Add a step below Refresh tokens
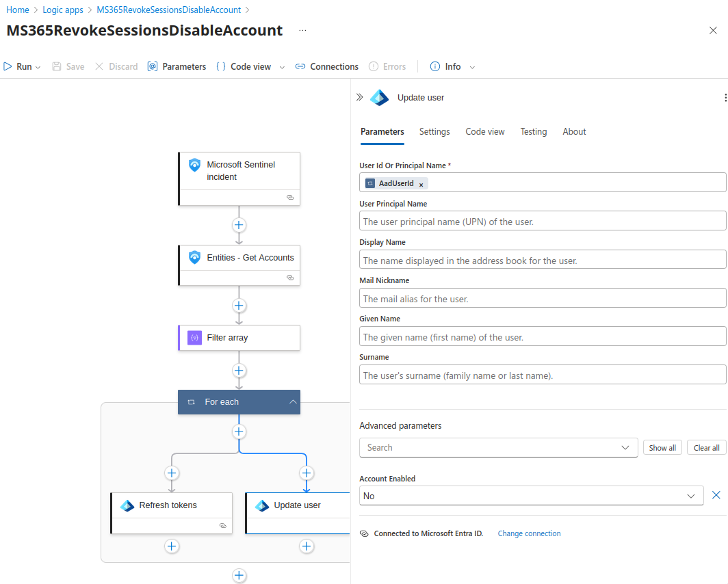 click(x=172, y=546)
